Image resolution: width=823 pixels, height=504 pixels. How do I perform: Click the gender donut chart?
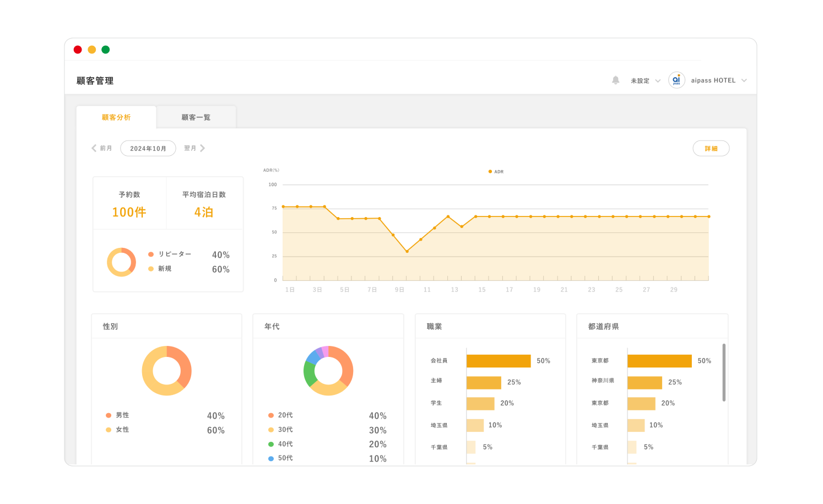tap(166, 371)
